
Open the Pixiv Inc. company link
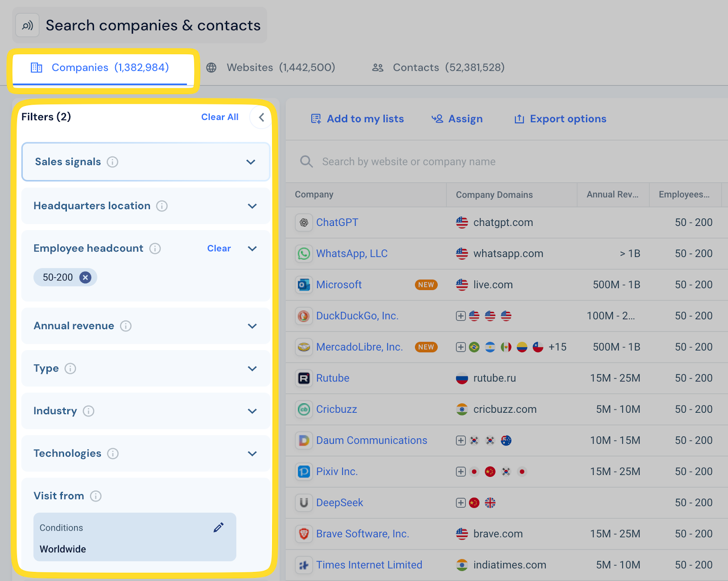pyautogui.click(x=337, y=471)
